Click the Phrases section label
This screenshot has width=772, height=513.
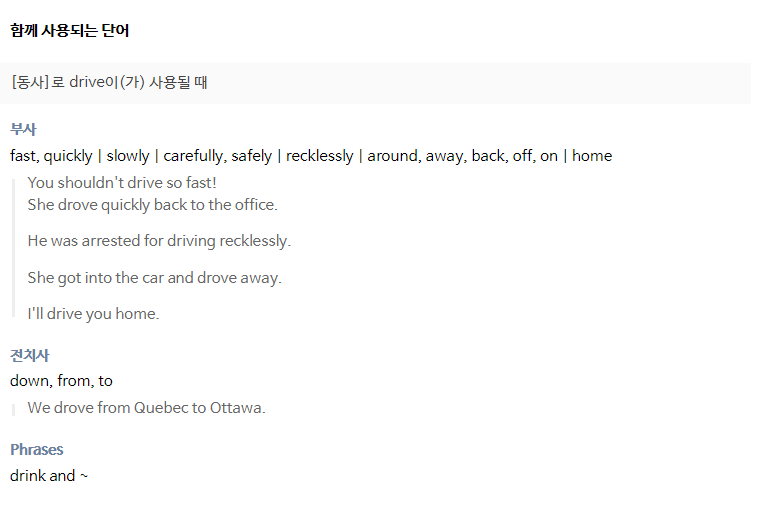click(37, 449)
